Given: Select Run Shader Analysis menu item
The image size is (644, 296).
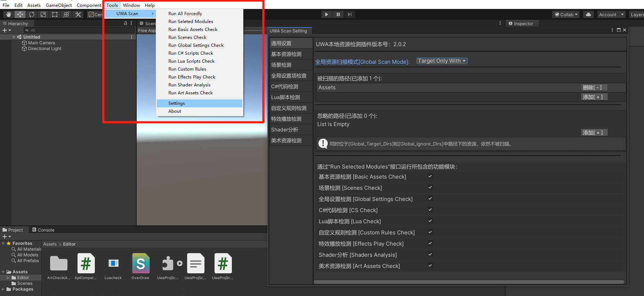Looking at the screenshot, I should click(189, 85).
